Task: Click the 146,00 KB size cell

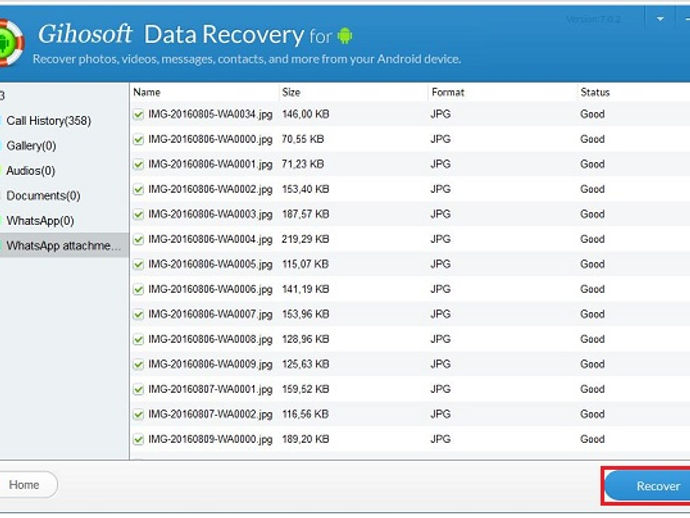Action: [305, 114]
